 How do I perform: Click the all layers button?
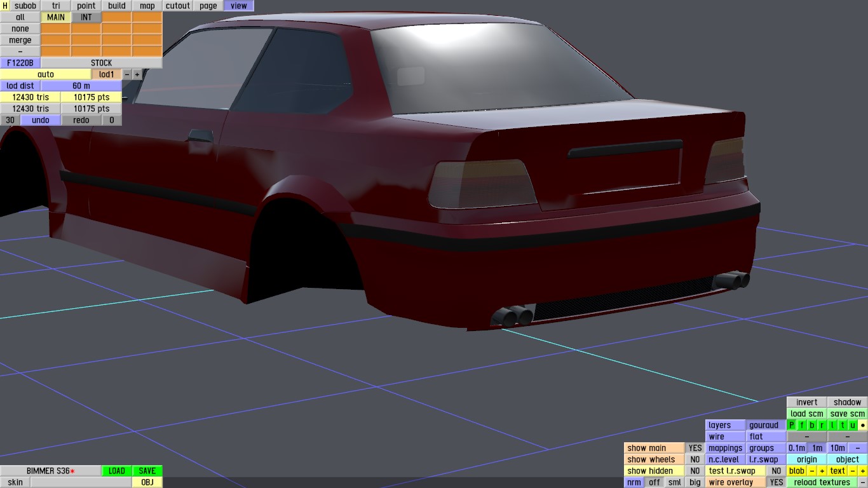(20, 17)
